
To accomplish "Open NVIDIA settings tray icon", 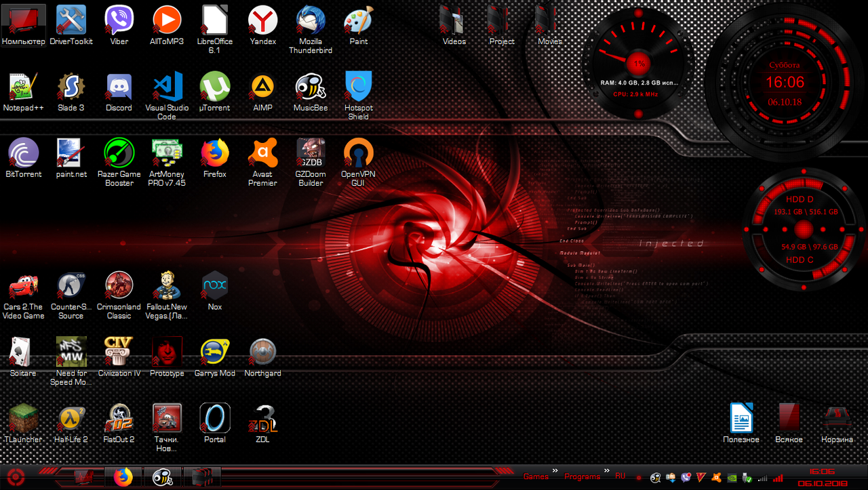I will pos(732,478).
